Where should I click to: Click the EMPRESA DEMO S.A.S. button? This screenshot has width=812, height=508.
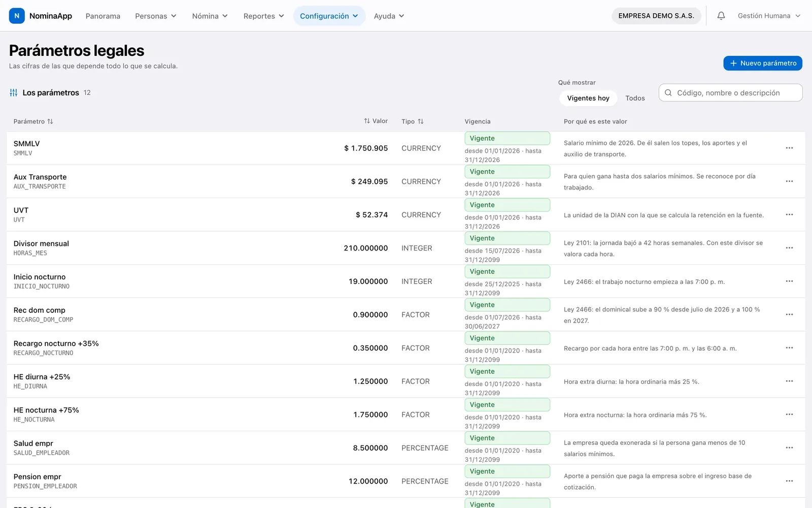(x=656, y=16)
